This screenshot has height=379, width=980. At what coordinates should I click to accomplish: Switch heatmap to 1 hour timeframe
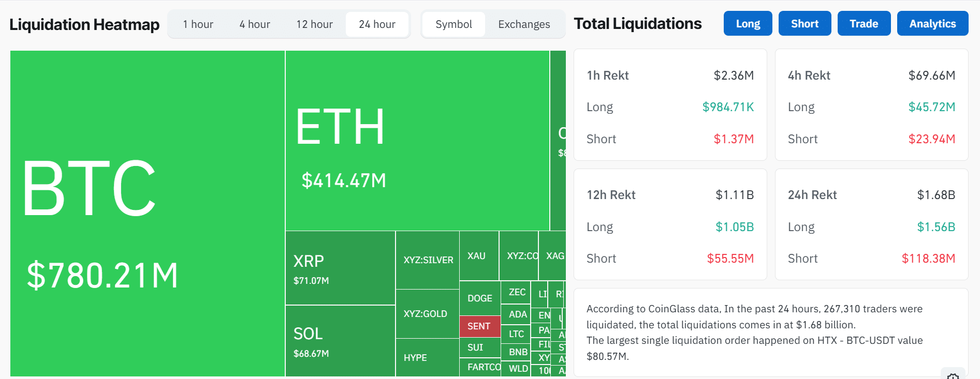coord(198,24)
